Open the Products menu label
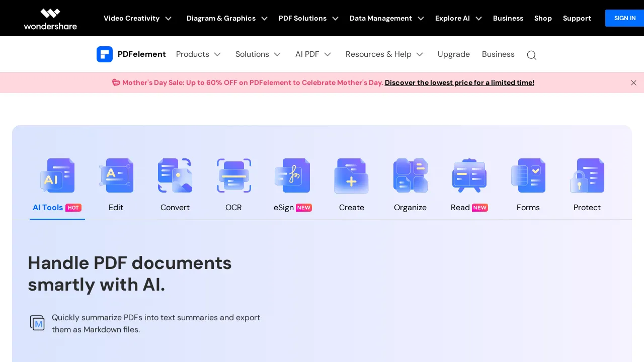 click(193, 54)
